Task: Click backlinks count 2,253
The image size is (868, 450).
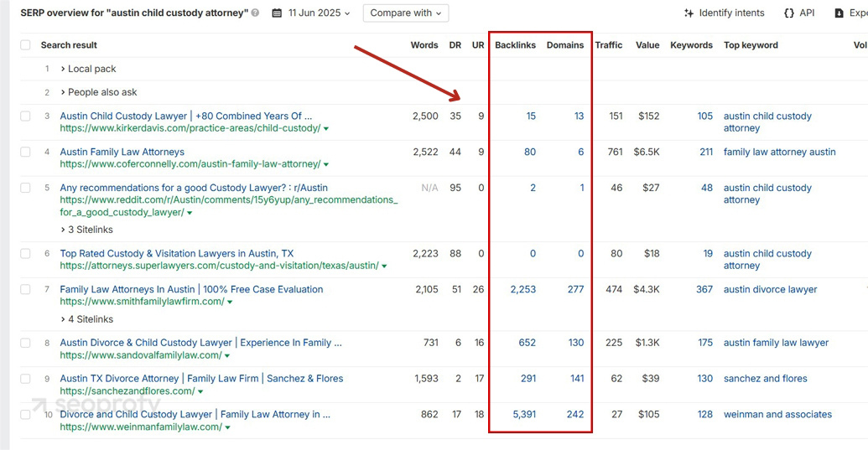Action: [523, 289]
